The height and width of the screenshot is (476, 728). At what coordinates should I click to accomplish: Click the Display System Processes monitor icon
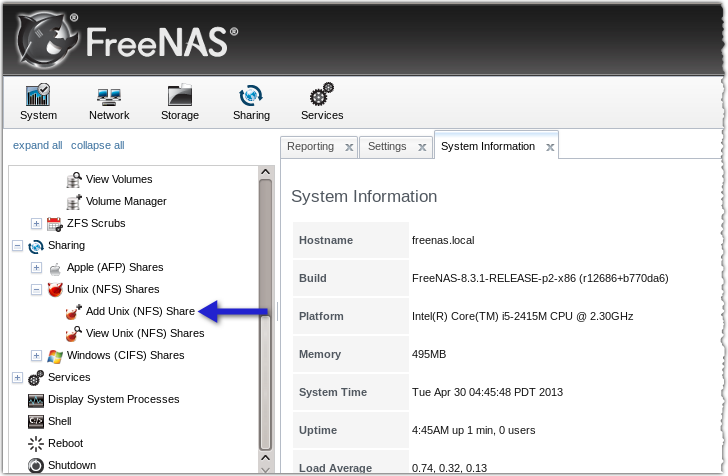36,400
